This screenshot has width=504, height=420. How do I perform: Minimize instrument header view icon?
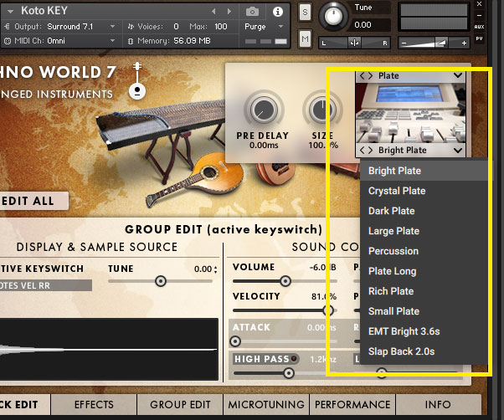(479, 15)
